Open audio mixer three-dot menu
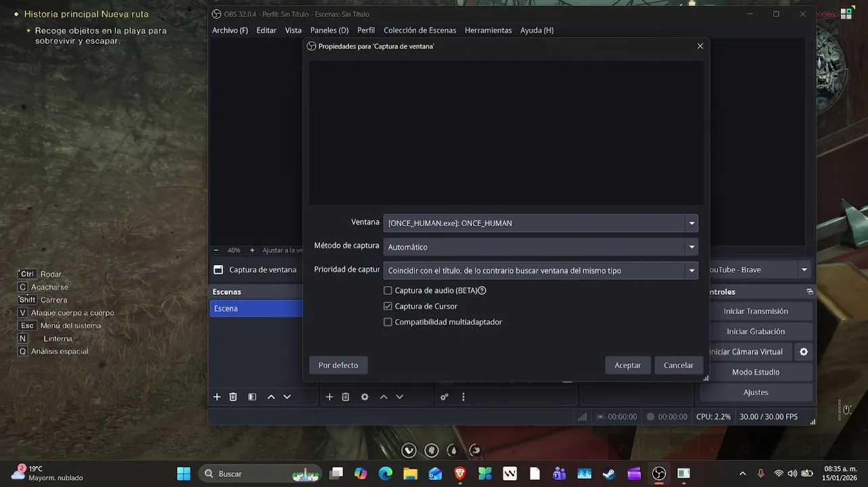Viewport: 868px width, 487px height. (x=463, y=397)
